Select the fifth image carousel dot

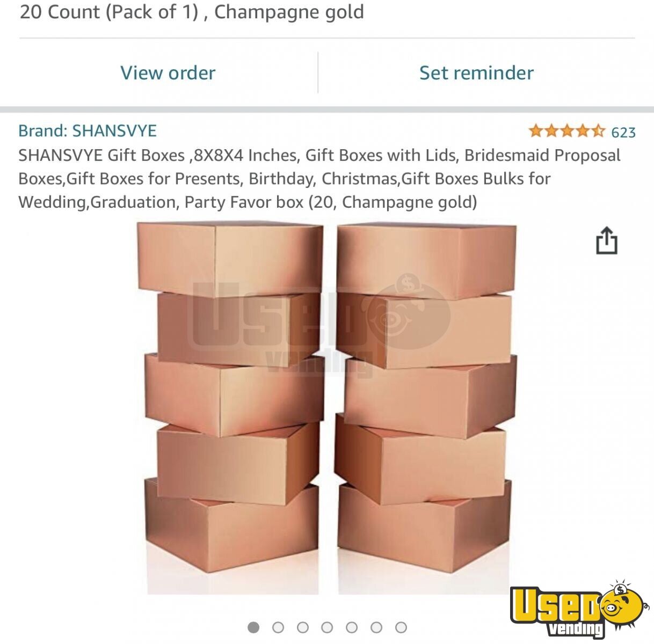(352, 627)
